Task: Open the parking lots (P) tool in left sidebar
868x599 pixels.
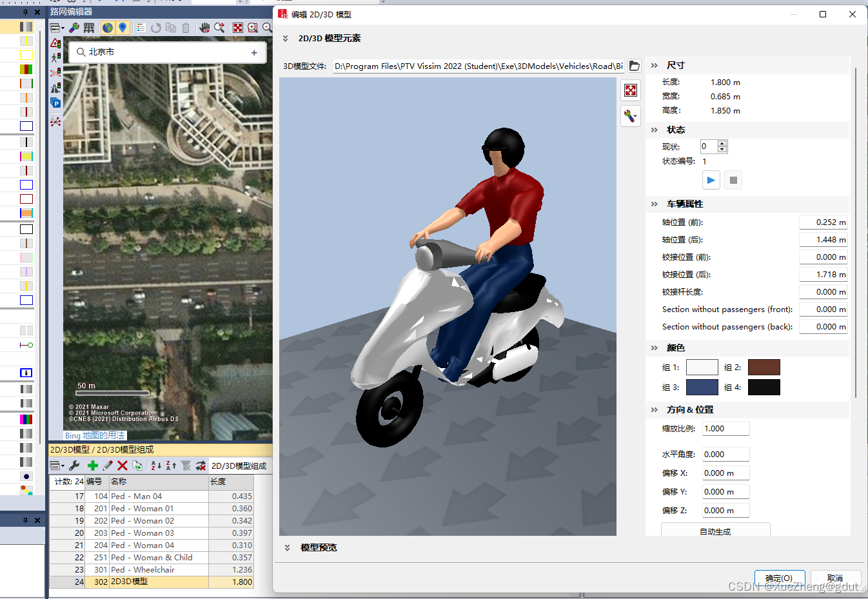Action: tap(55, 101)
